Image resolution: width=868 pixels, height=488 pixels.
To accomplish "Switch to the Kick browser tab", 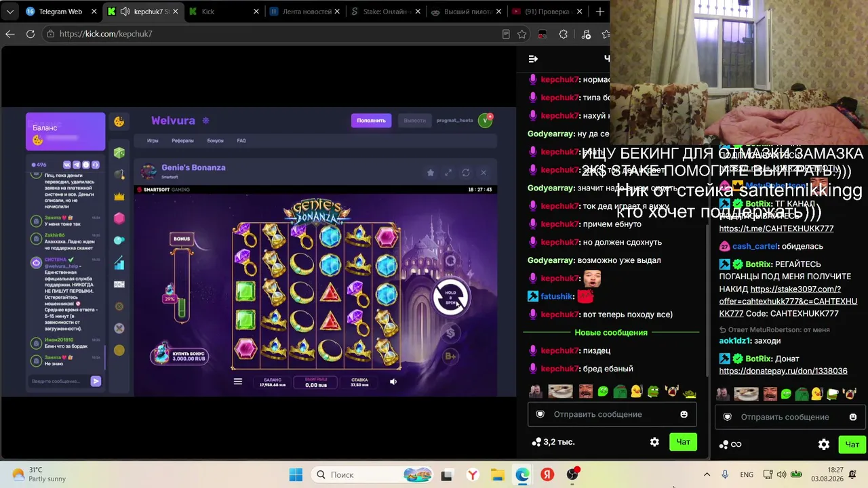I will (224, 12).
